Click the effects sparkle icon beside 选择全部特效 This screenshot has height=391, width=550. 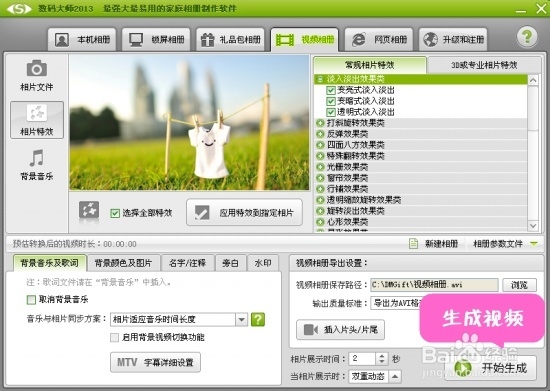89,210
